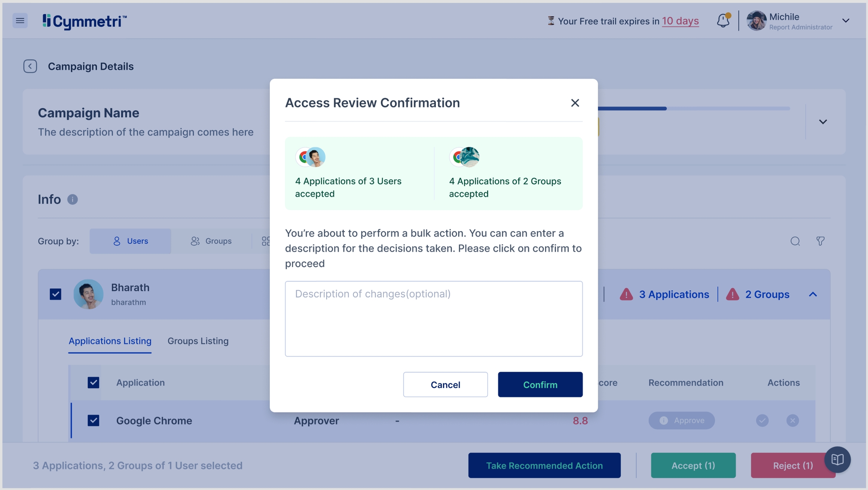Uncheck Bharath user checkbox

click(x=56, y=294)
